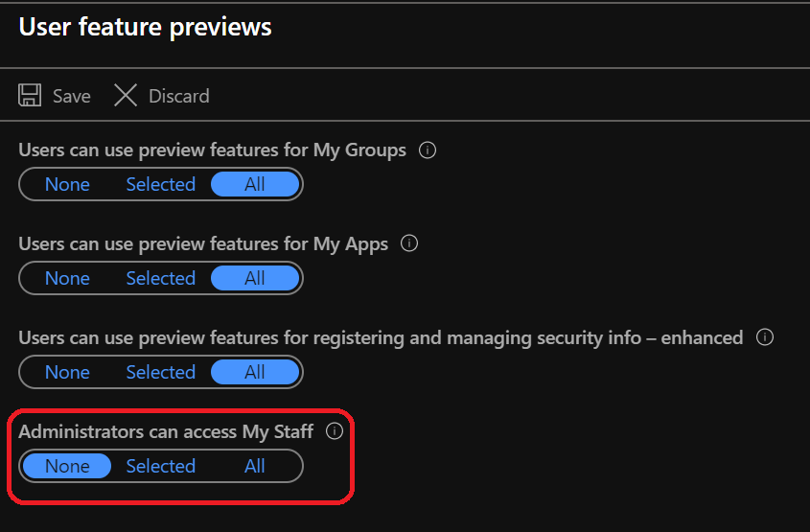
Task: Choose All for security info preview
Action: (255, 373)
